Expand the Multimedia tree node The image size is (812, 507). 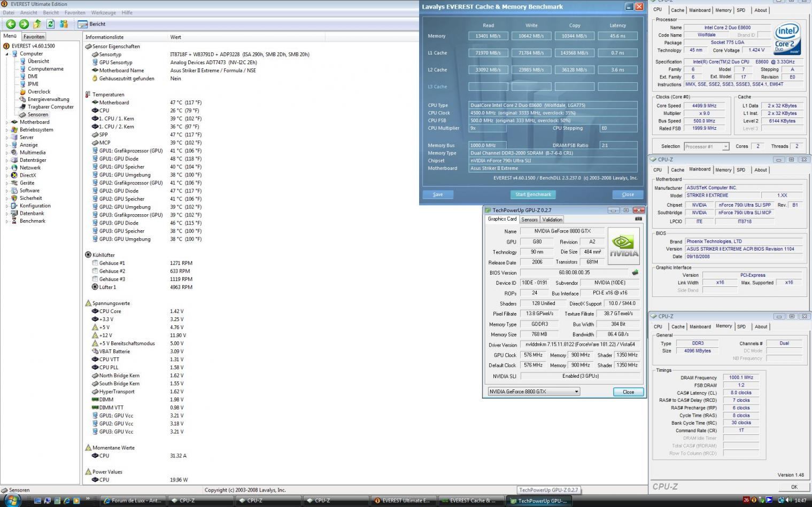pyautogui.click(x=7, y=152)
